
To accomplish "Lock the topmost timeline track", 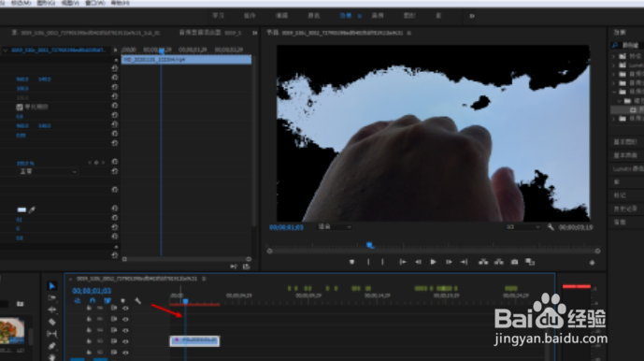I will point(89,308).
